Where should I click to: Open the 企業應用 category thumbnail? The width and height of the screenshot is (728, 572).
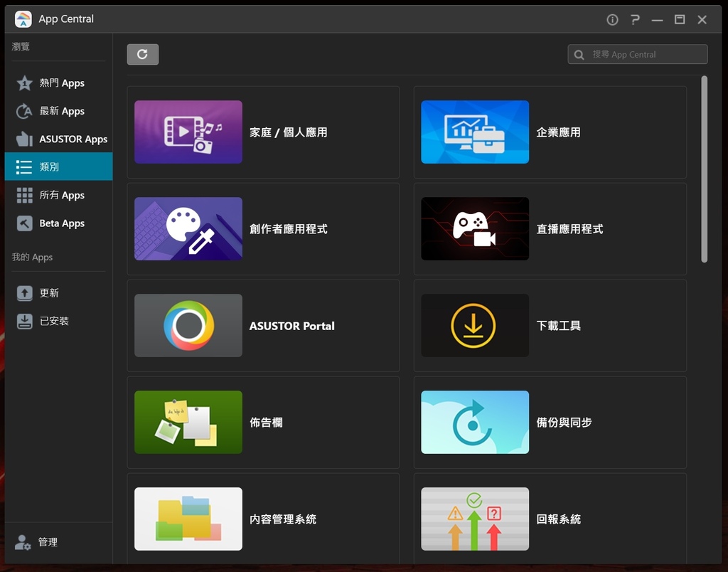(x=475, y=132)
